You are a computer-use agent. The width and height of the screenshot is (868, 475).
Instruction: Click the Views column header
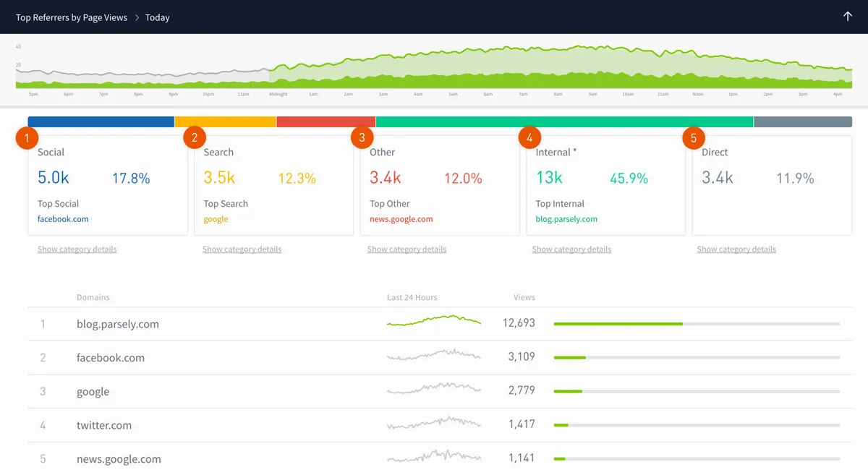(524, 297)
